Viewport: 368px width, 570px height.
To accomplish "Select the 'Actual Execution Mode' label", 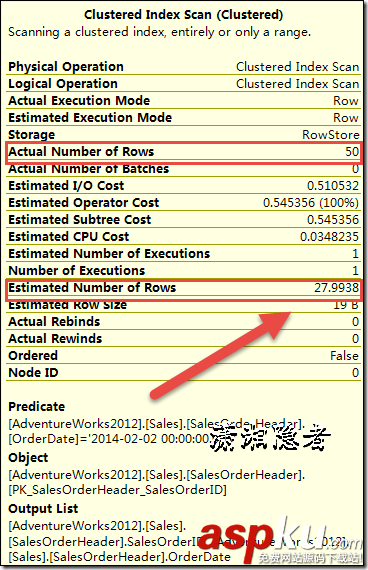I will (79, 100).
